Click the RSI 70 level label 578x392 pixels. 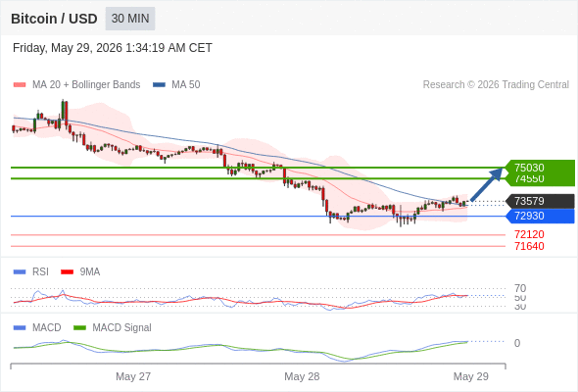[x=520, y=288]
